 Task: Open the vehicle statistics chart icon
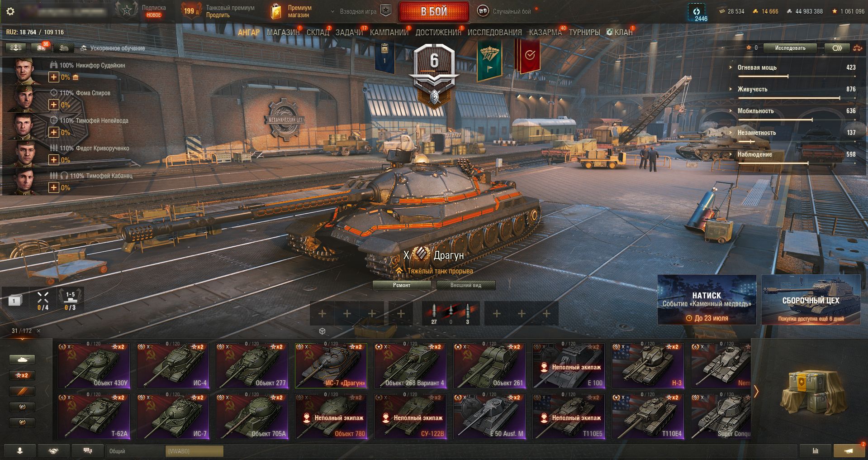point(816,451)
